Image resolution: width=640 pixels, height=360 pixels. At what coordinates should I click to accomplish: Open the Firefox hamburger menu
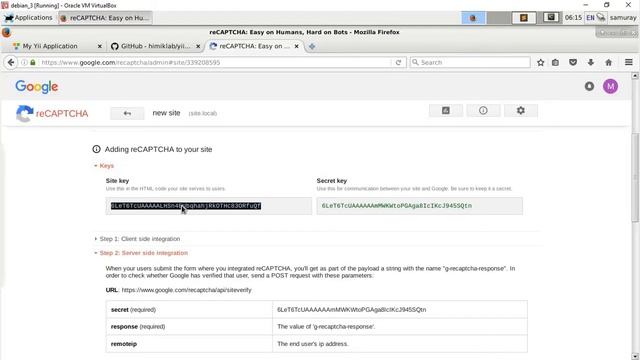(x=629, y=62)
